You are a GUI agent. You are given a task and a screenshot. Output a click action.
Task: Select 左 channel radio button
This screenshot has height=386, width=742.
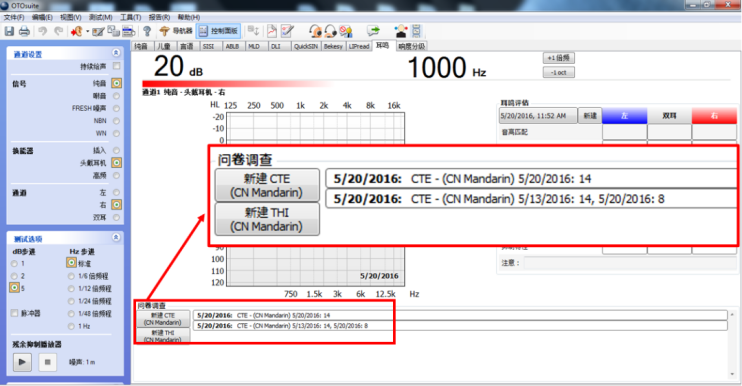pos(116,192)
